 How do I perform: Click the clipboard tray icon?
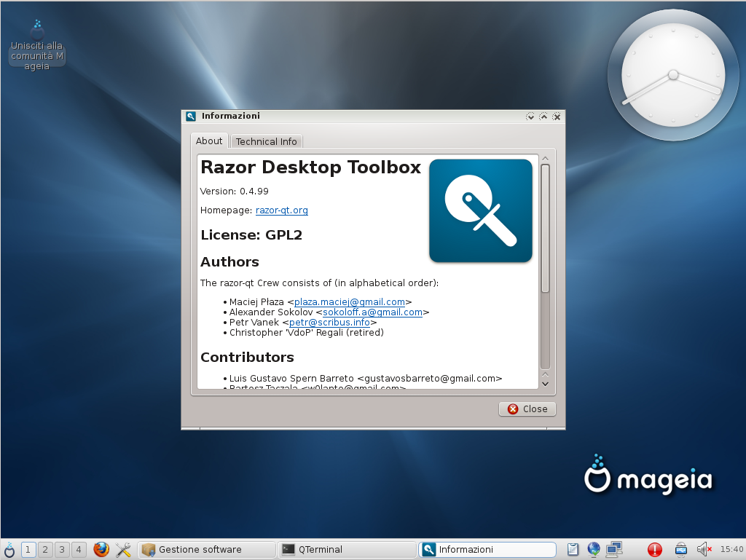pos(573,550)
